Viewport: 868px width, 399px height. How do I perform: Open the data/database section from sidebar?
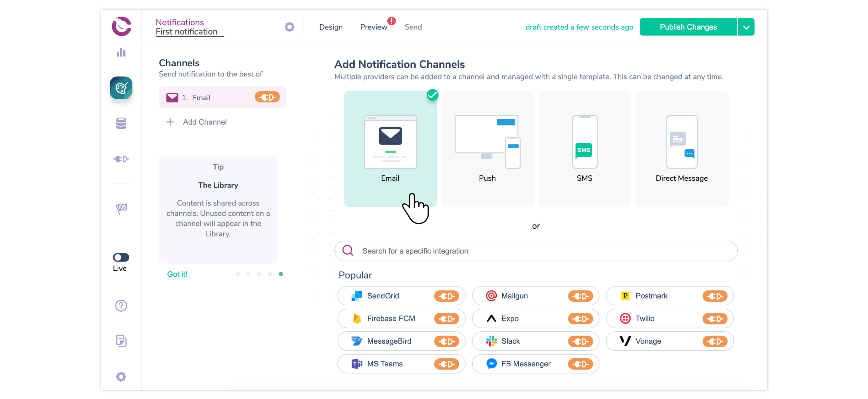pos(121,124)
